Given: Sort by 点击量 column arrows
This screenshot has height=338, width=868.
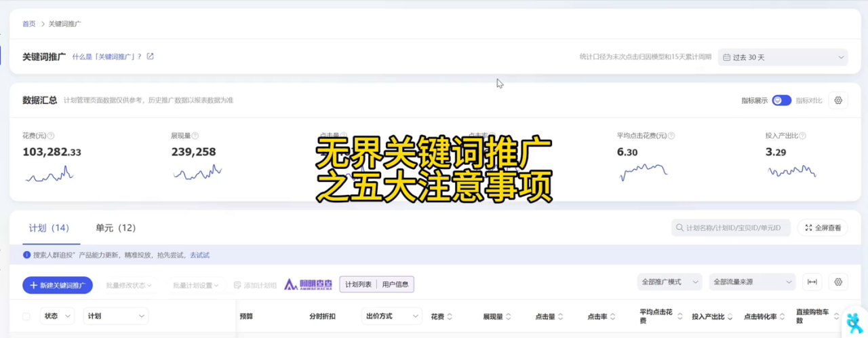Looking at the screenshot, I should pos(561,317).
